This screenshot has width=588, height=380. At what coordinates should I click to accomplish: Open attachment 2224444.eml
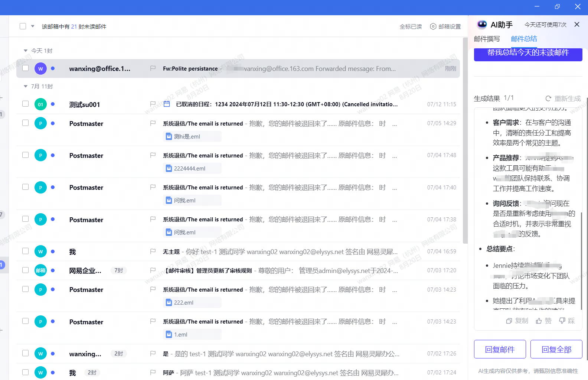tap(192, 168)
